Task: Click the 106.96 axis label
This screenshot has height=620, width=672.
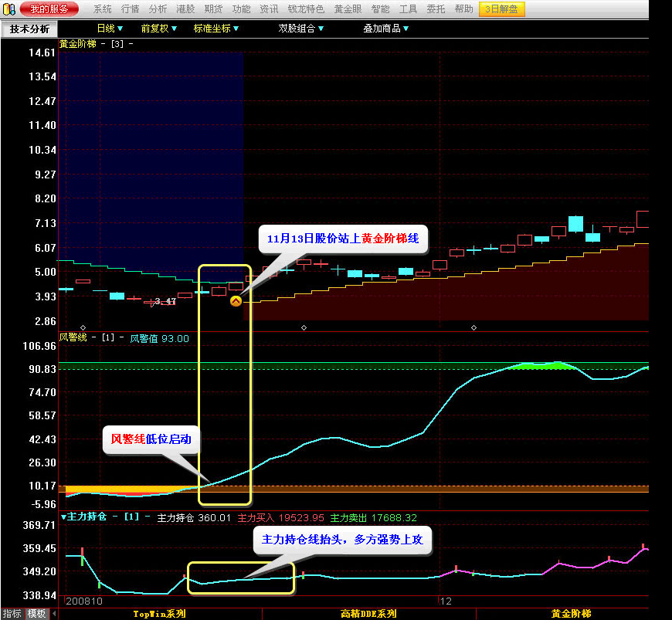Action: 39,346
